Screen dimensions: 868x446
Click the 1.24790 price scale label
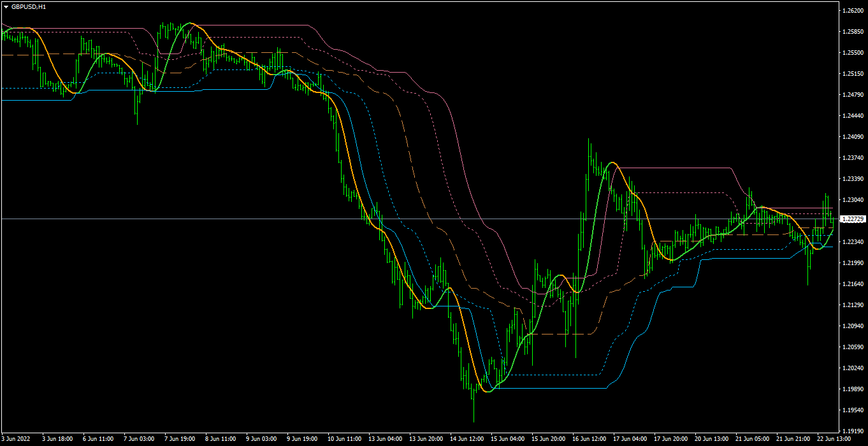coord(853,95)
